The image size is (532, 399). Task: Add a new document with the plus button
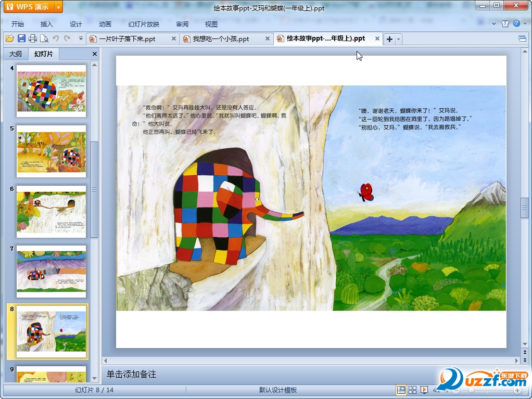click(389, 40)
